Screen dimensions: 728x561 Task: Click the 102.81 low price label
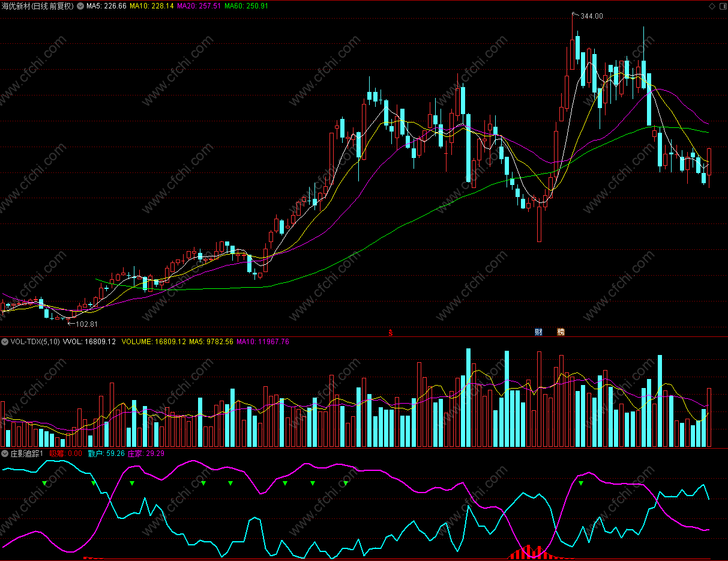coord(86,324)
